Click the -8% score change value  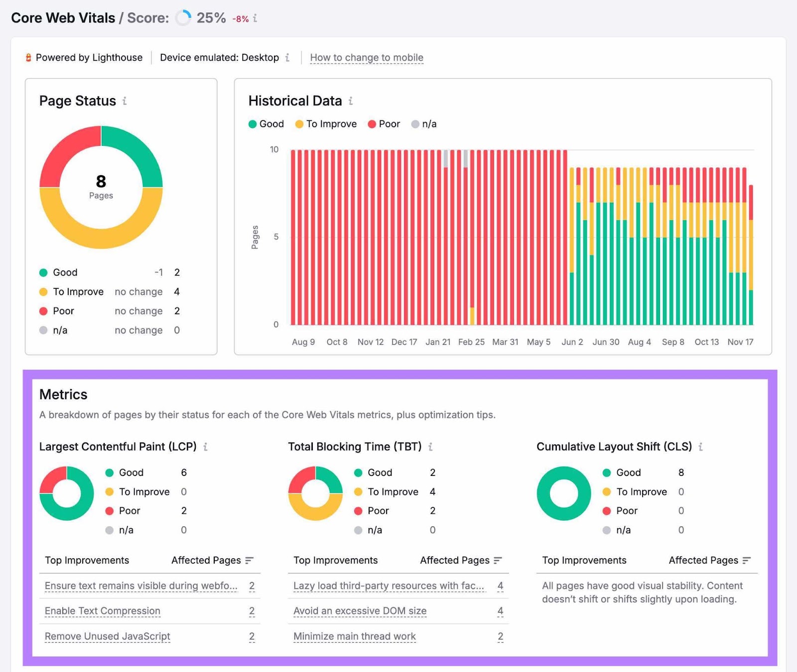(241, 19)
